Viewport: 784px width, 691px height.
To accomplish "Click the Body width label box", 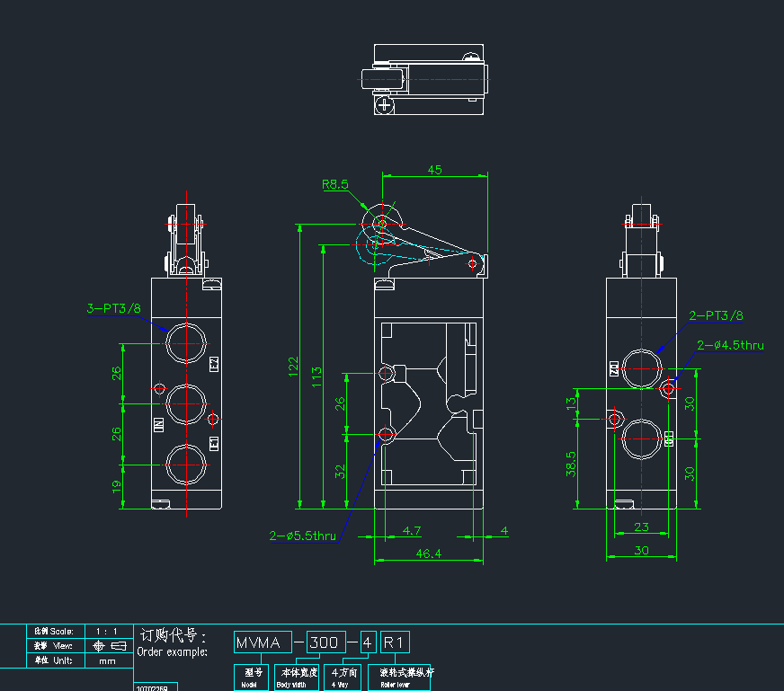I will point(296,677).
